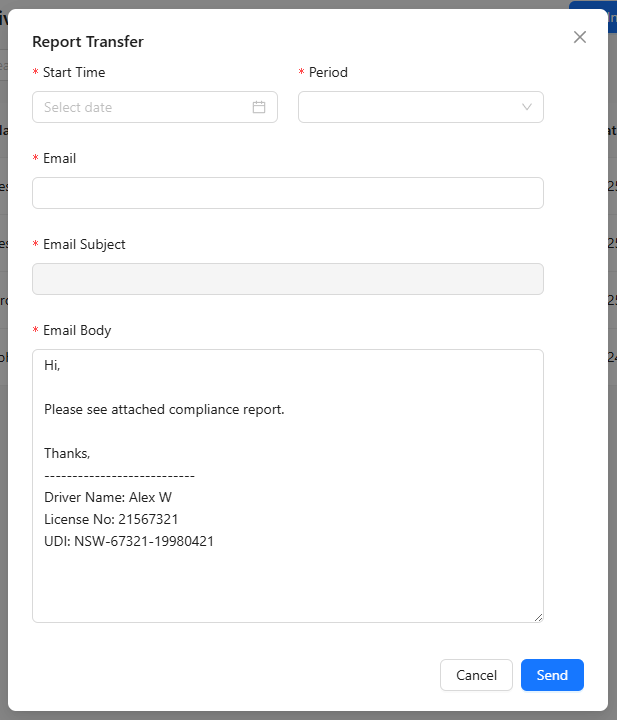Cancel the report transfer
This screenshot has height=720, width=617.
tap(476, 675)
